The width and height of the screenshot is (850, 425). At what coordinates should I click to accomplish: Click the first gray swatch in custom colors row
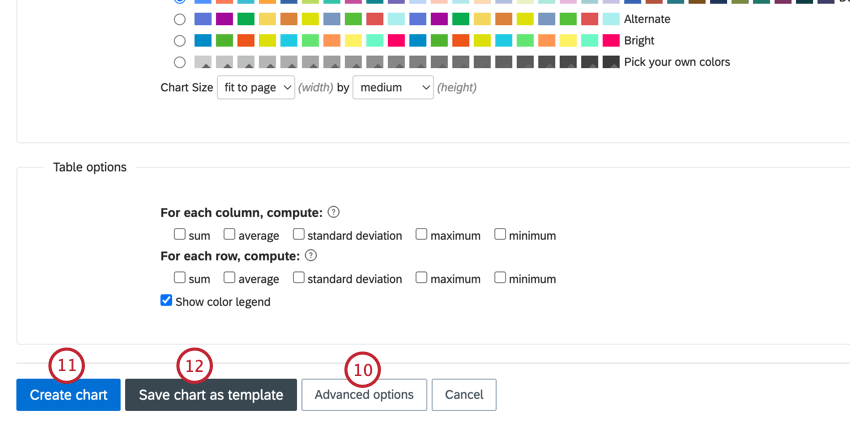tap(203, 62)
